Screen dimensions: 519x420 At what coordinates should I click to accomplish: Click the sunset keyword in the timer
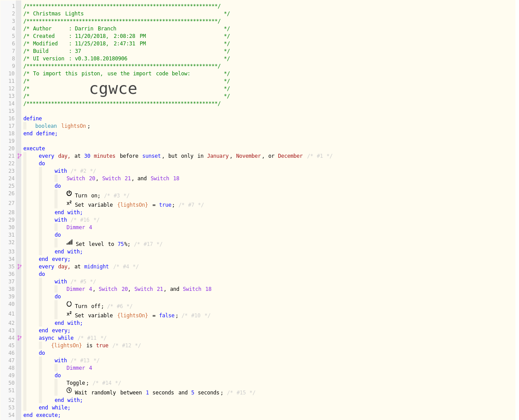tap(152, 156)
